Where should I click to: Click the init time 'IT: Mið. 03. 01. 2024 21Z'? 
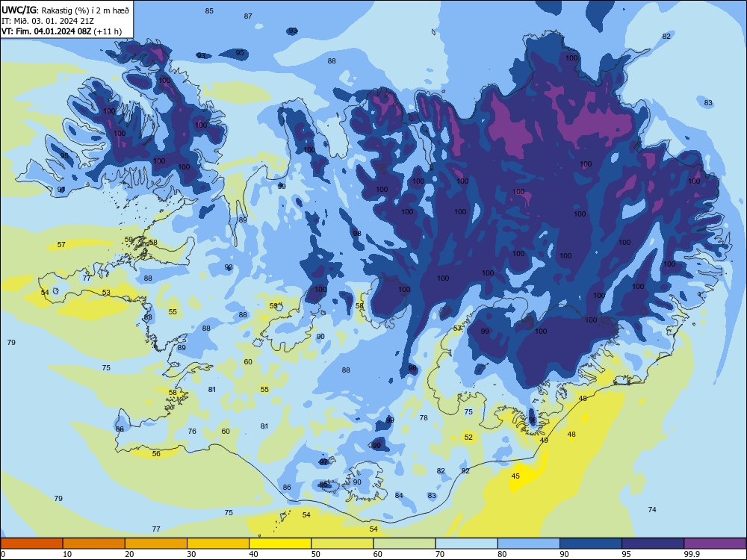pos(48,21)
